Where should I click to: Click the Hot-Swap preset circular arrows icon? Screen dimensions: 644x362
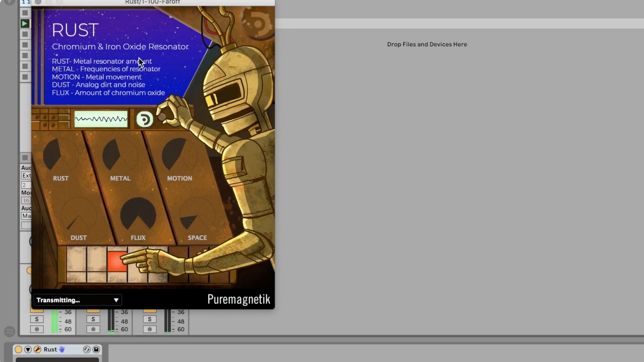click(87, 349)
